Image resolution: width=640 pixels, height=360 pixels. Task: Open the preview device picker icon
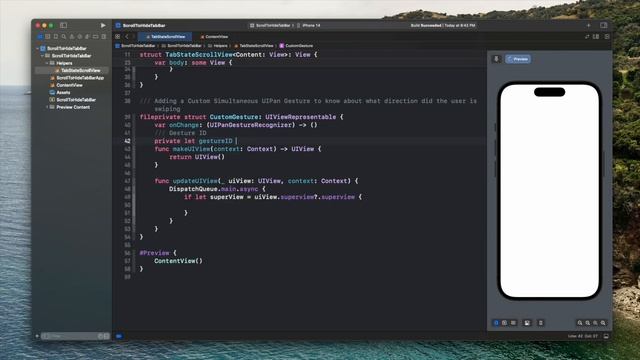coord(541,323)
